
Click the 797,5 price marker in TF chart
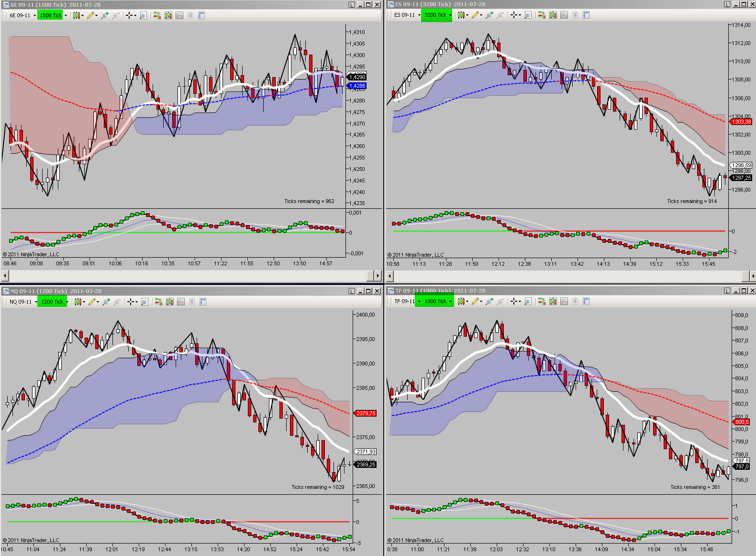tap(742, 461)
